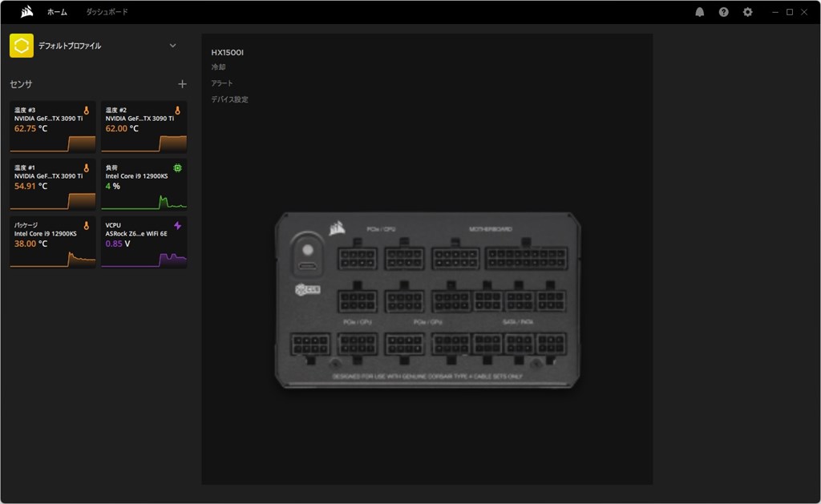
Task: Expand the デフォルトプロファイル dropdown chevron
Action: (173, 46)
